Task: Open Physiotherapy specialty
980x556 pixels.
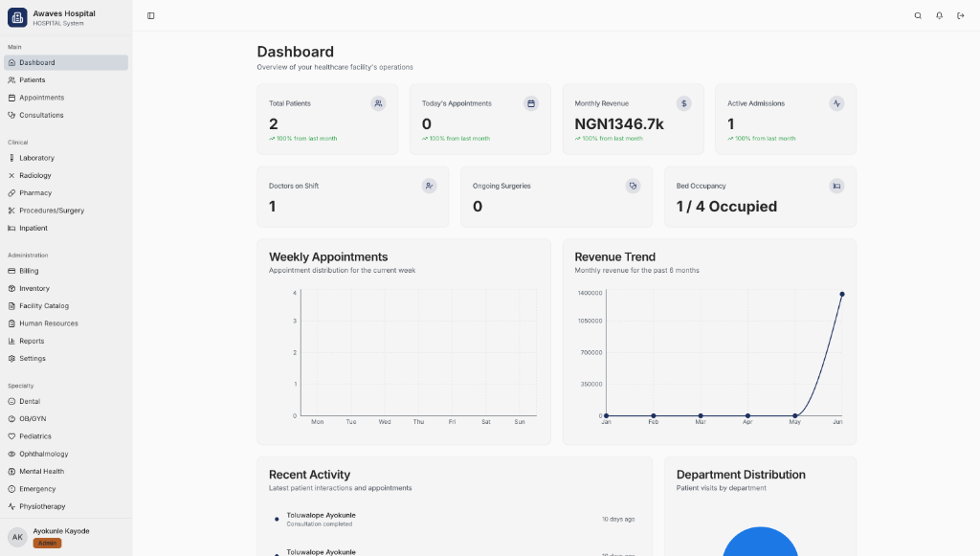Action: pyautogui.click(x=66, y=506)
